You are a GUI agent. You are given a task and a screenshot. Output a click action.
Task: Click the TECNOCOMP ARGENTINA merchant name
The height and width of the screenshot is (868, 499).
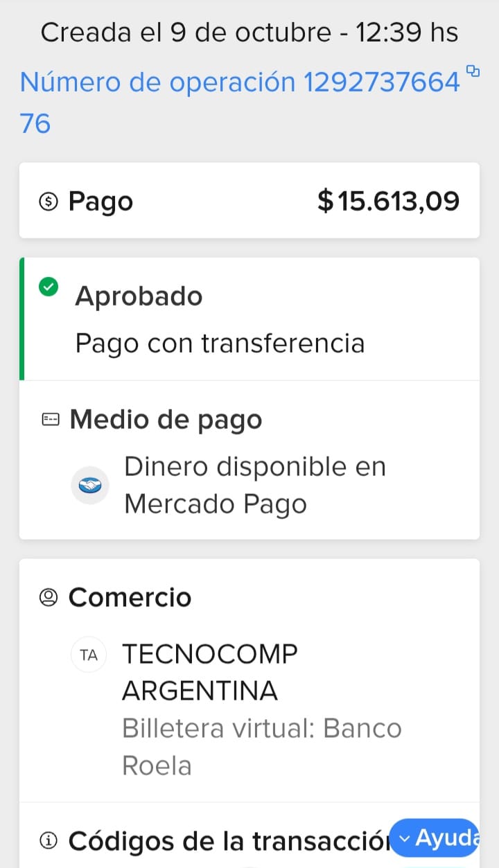coord(209,672)
